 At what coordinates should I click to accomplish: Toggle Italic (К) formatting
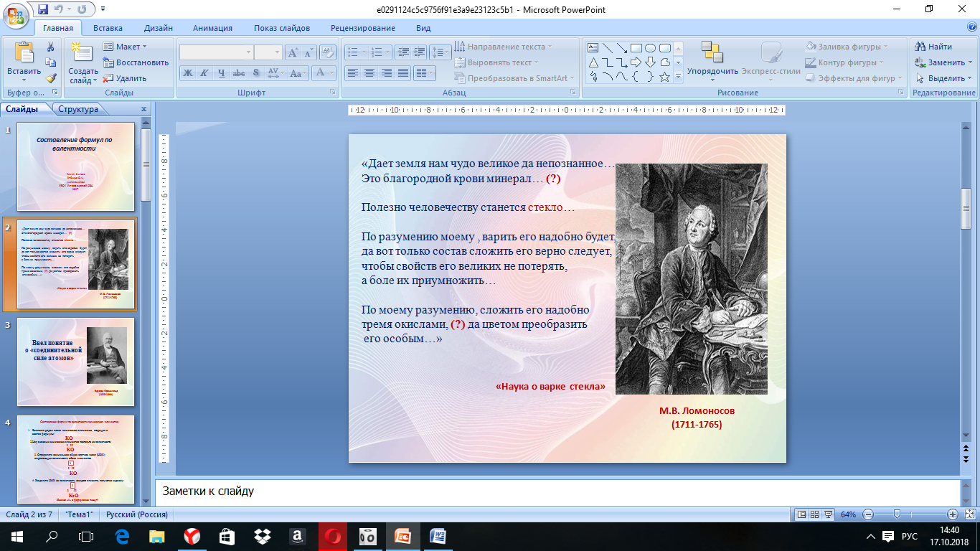click(204, 73)
